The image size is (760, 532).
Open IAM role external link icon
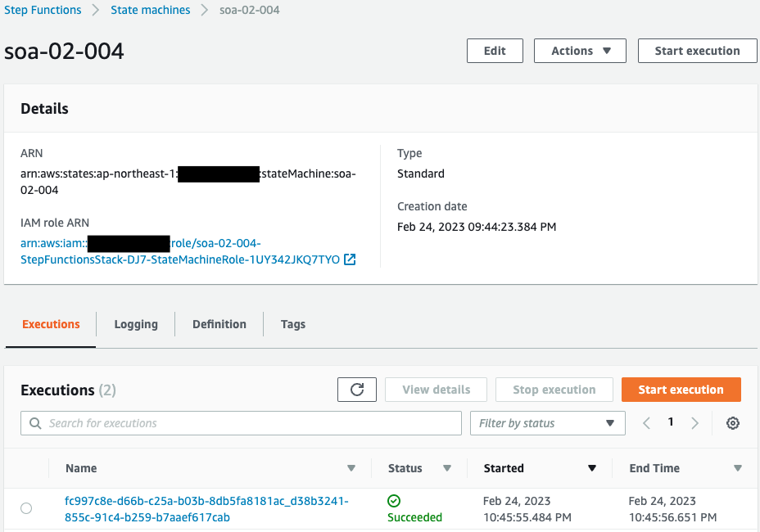pos(350,259)
